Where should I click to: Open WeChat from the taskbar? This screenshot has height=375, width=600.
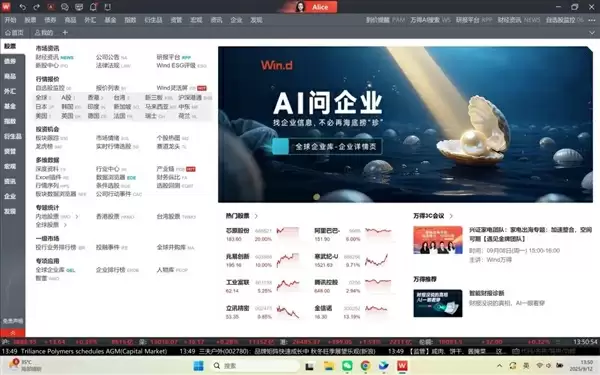[x=347, y=366]
